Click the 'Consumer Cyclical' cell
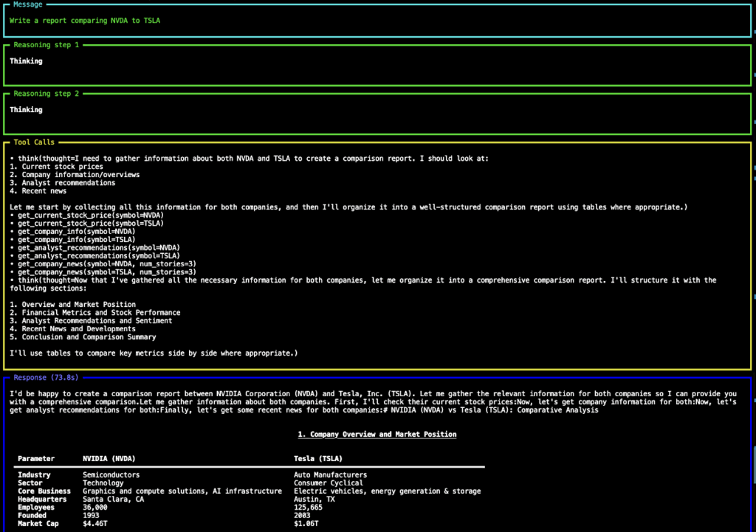The height and width of the screenshot is (532, 756). (x=329, y=483)
